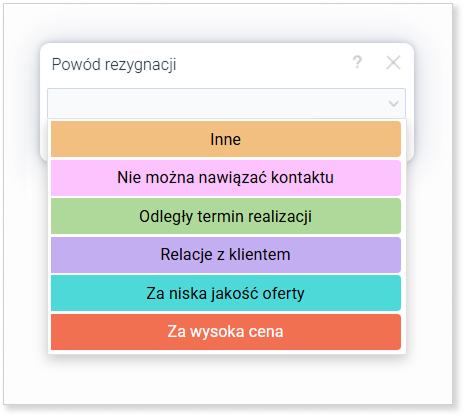Screen dimensions: 464x416
Task: Choose Nie można nawiązać kontaktu
Action: [x=226, y=178]
